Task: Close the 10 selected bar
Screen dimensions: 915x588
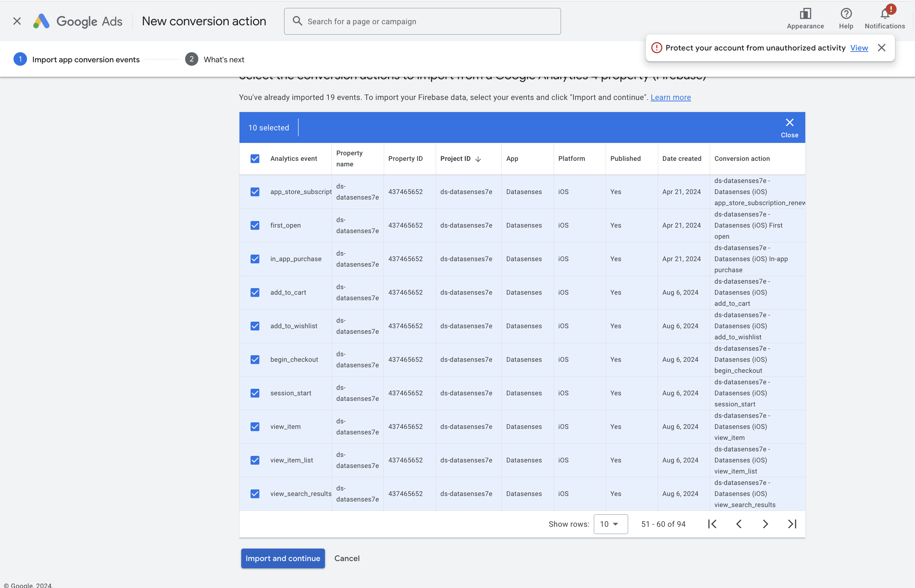Action: coord(789,128)
